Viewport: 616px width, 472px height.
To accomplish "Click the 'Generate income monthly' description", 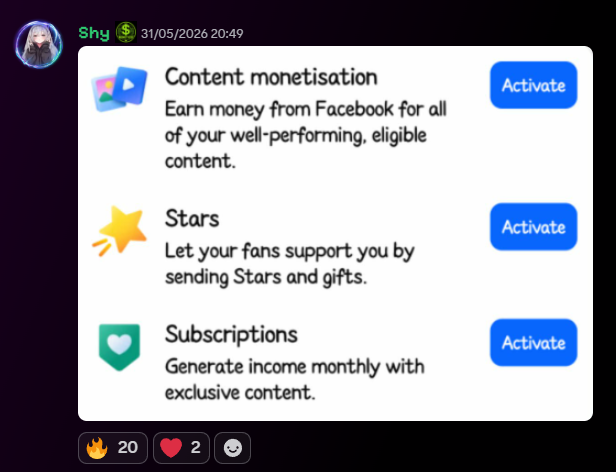I will coord(295,380).
